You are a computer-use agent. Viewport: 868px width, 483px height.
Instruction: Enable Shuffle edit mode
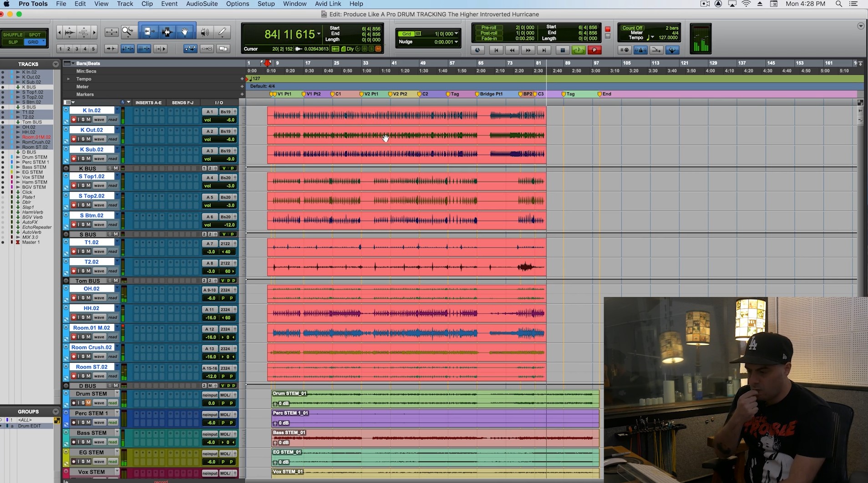pyautogui.click(x=13, y=35)
